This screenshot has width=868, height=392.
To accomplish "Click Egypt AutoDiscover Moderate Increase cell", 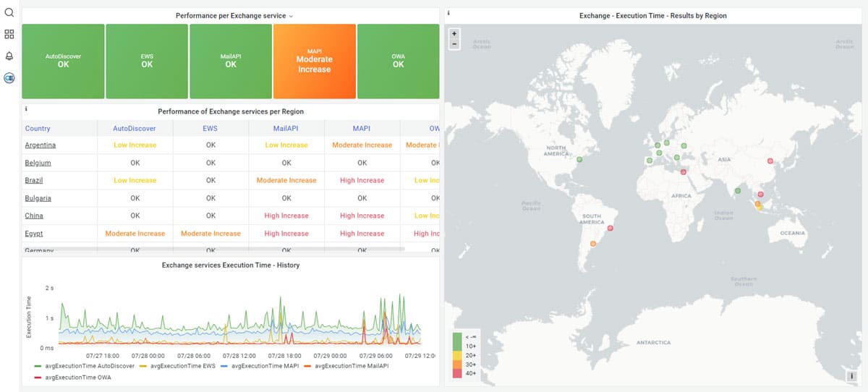I will coord(135,234).
